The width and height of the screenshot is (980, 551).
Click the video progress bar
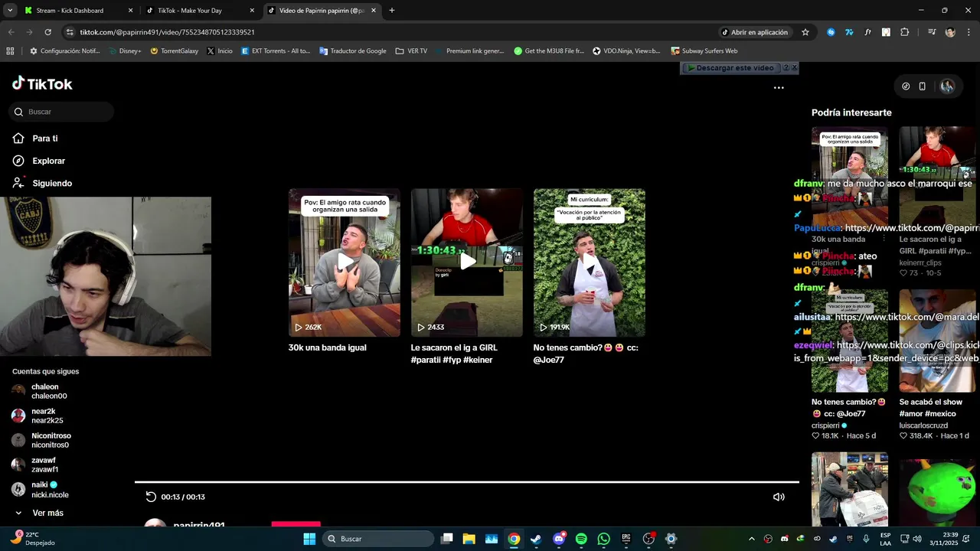[x=467, y=482]
